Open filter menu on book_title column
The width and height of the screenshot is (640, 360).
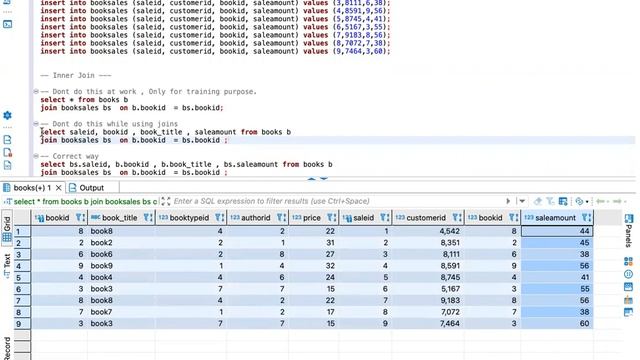click(x=148, y=218)
